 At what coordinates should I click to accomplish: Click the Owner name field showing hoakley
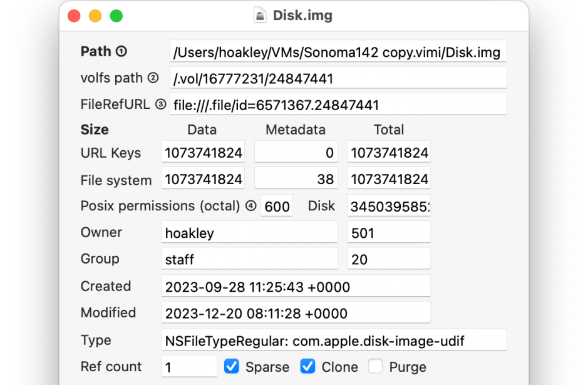tap(249, 233)
